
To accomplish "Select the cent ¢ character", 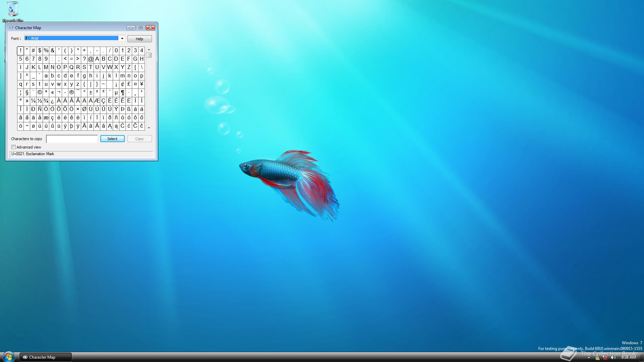I will pos(122,84).
